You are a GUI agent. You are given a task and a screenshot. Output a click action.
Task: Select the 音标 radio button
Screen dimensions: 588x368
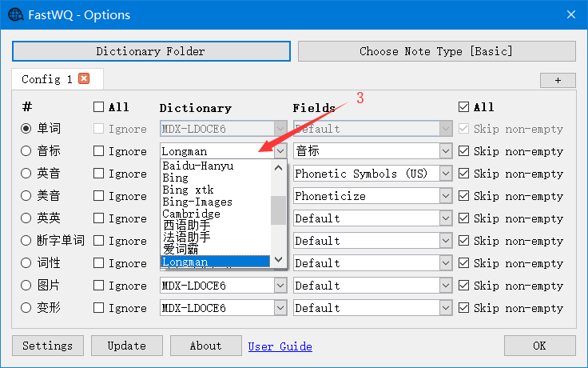(x=26, y=151)
